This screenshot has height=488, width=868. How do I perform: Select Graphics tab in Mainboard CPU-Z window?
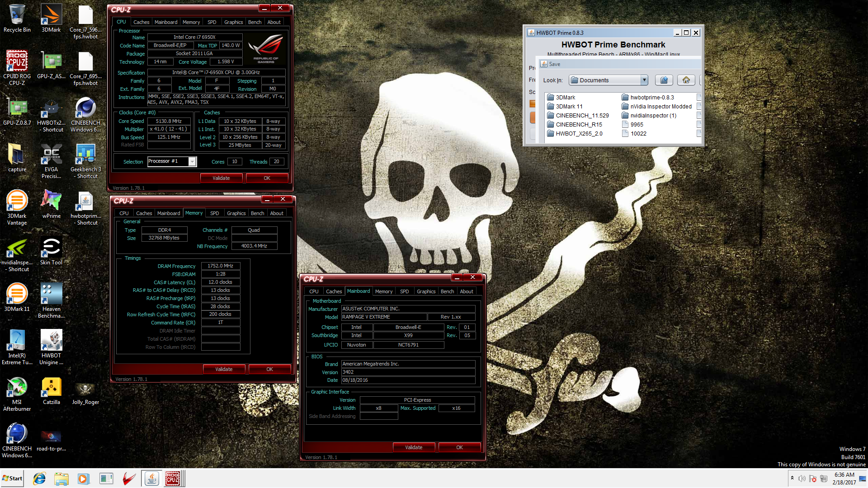point(426,291)
